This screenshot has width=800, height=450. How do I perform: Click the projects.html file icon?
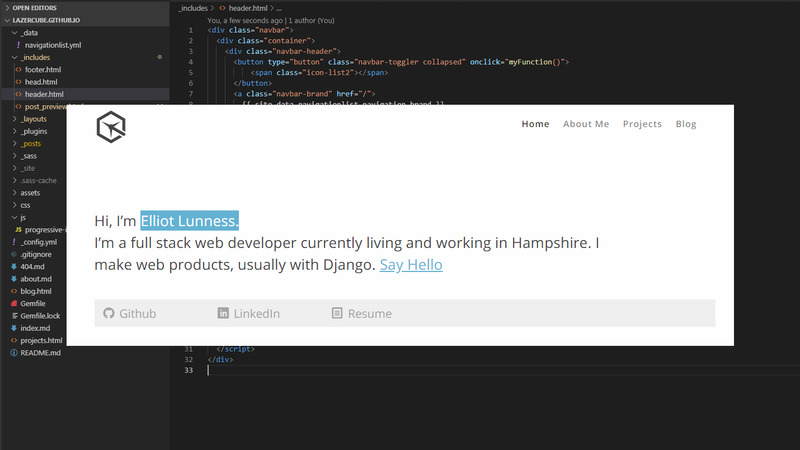14,340
